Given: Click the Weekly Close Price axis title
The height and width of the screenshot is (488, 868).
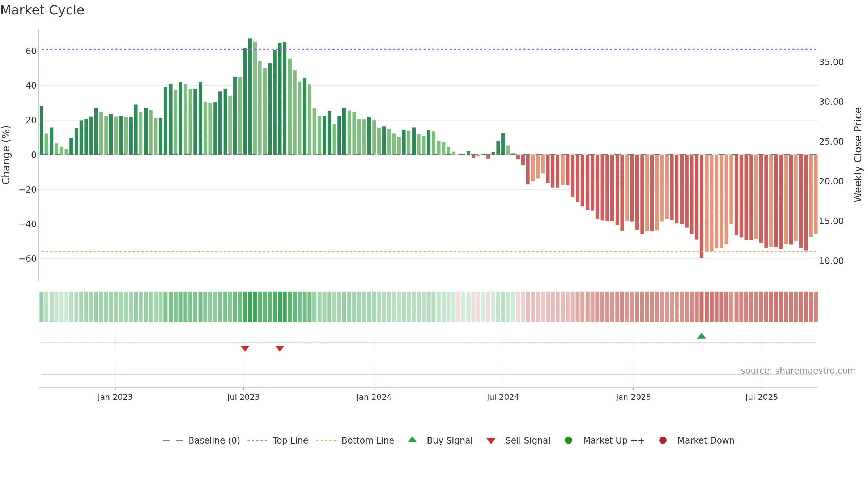Looking at the screenshot, I should 858,155.
